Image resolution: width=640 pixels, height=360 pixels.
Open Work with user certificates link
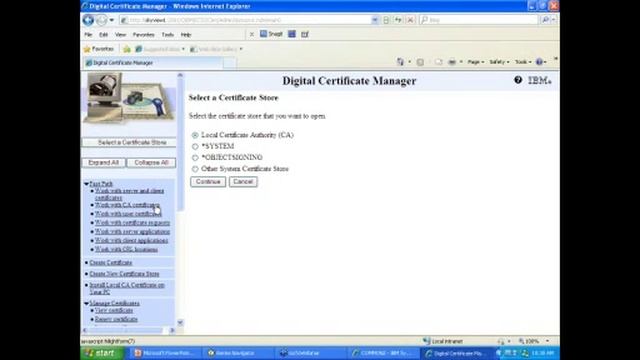128,214
